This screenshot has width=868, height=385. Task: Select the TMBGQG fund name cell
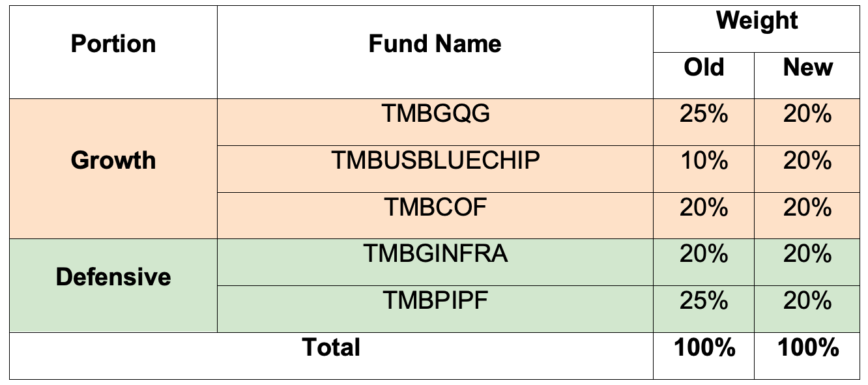point(435,114)
